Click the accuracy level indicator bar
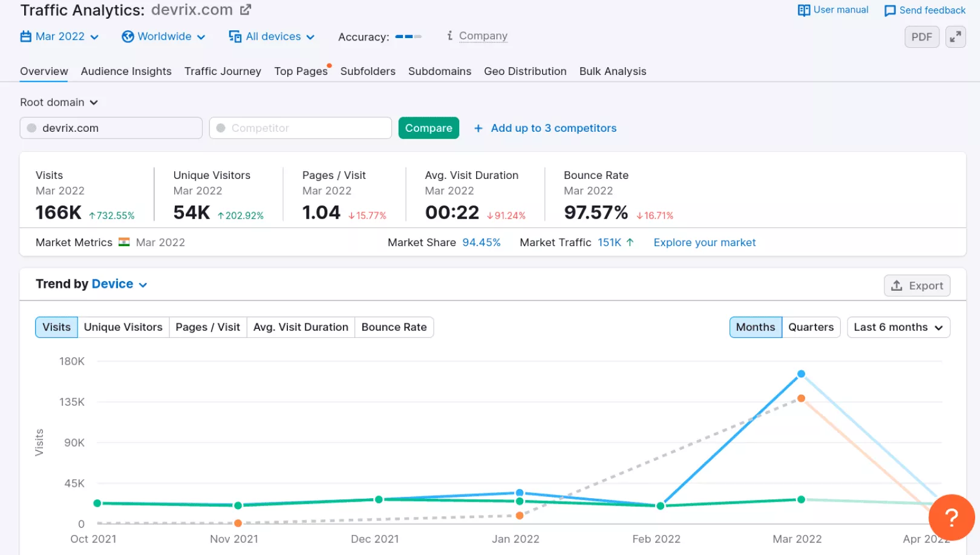980x555 pixels. pos(408,37)
